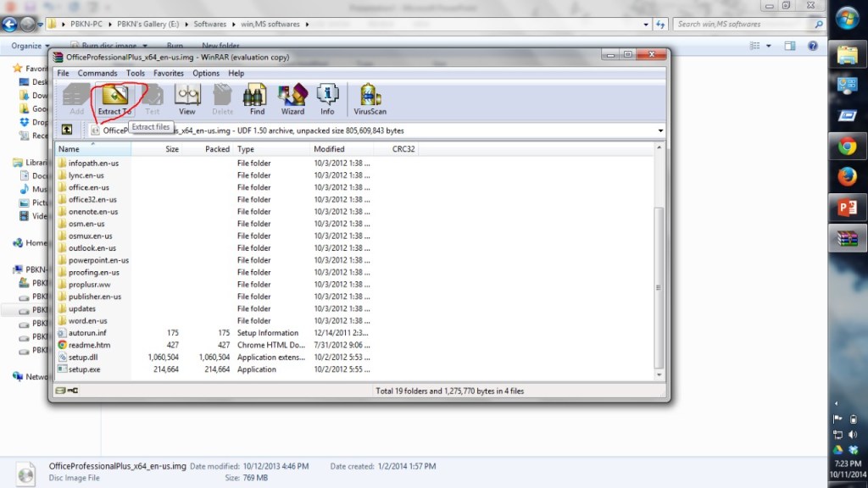Run VirusScan from the toolbar
868x488 pixels.
click(370, 98)
